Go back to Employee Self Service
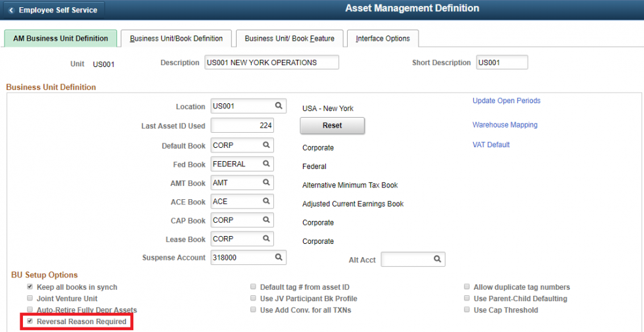 coord(53,11)
